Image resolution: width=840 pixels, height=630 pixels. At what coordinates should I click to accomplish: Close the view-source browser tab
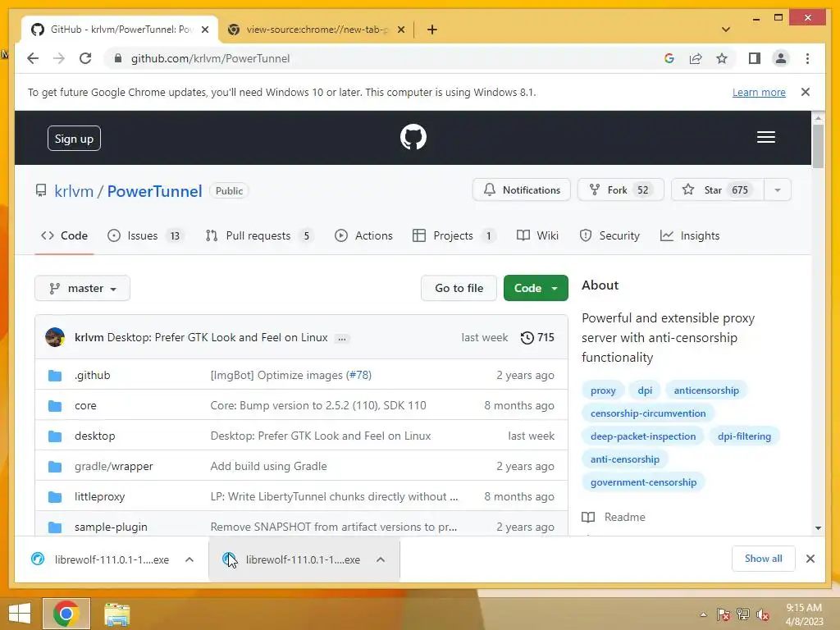400,30
